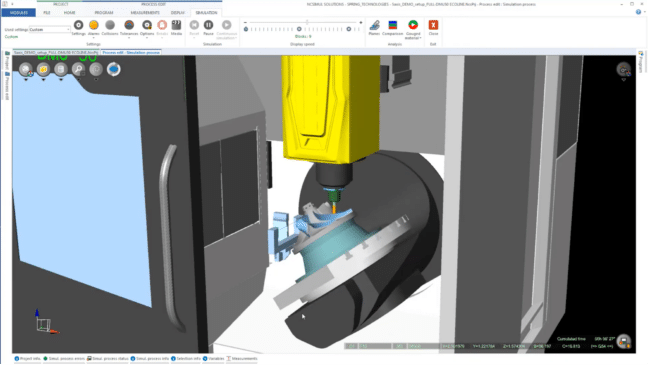Viewport: 650px width, 366px height.
Task: Expand the Options dropdown arrow
Action: [x=147, y=38]
